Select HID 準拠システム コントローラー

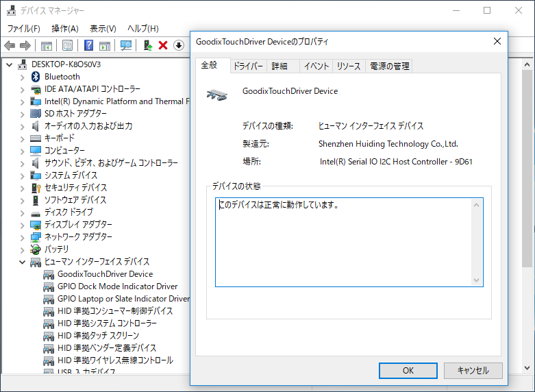[x=107, y=323]
